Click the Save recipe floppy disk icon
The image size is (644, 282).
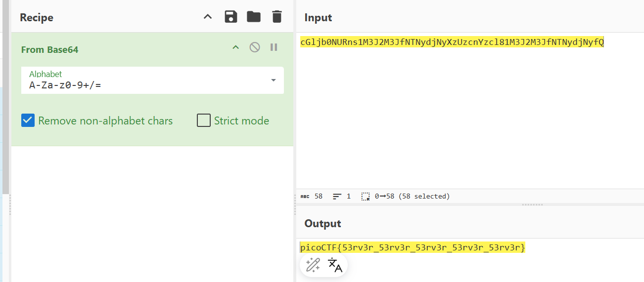click(231, 17)
